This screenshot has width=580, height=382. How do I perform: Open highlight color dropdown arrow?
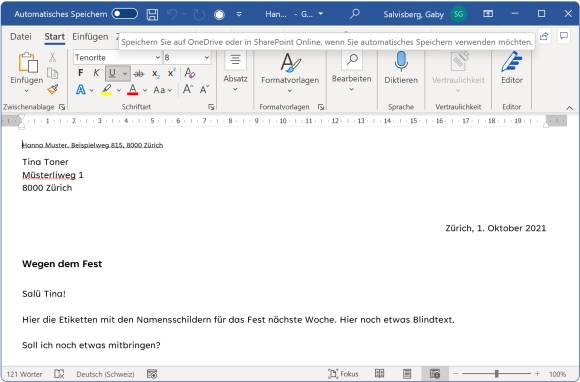(119, 90)
